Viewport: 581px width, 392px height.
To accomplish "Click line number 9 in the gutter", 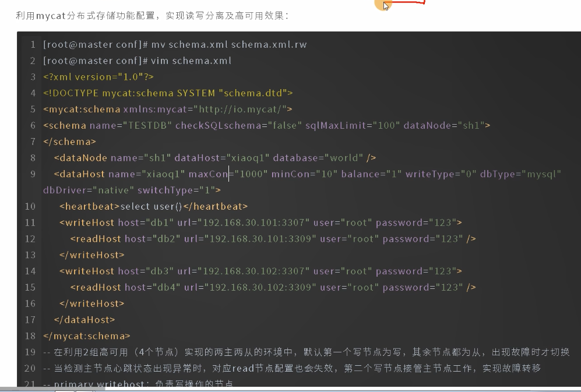I will click(x=33, y=174).
